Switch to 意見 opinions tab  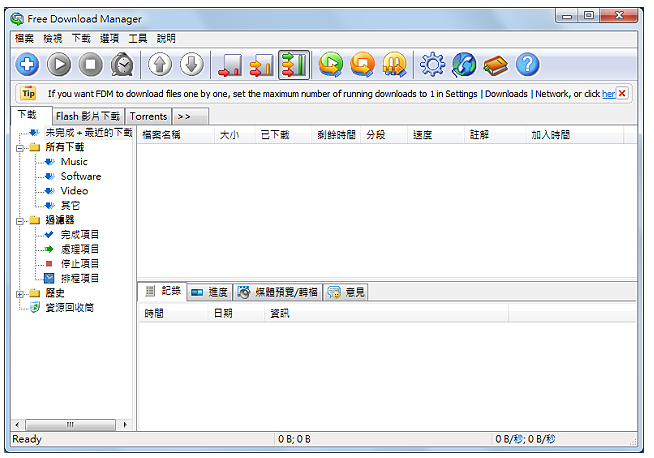click(x=346, y=292)
